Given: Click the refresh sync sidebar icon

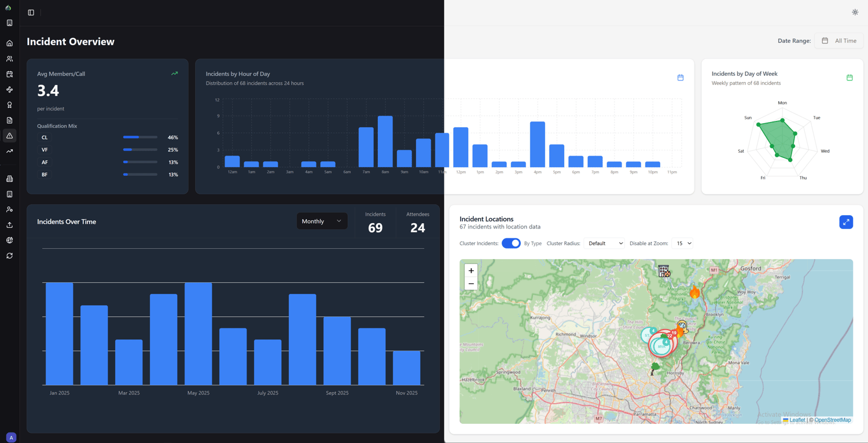Looking at the screenshot, I should pyautogui.click(x=9, y=256).
